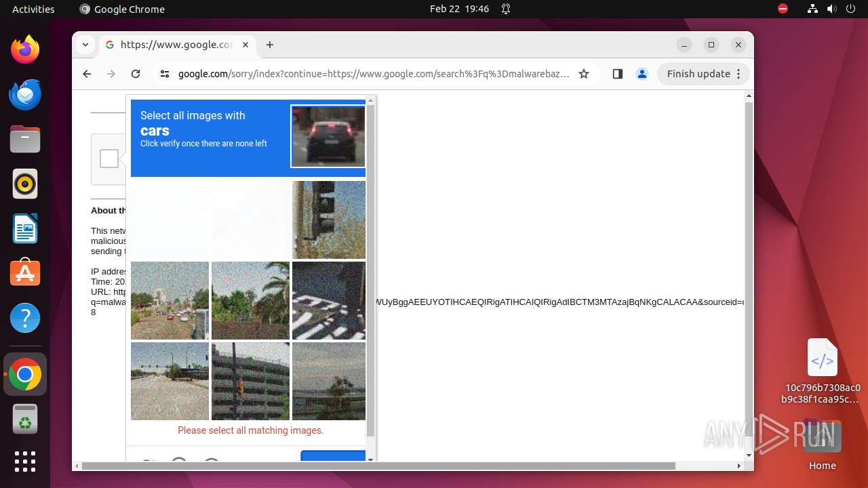This screenshot has width=868, height=488.
Task: Click the bottom-right captcha tile with a tree
Action: 329,381
